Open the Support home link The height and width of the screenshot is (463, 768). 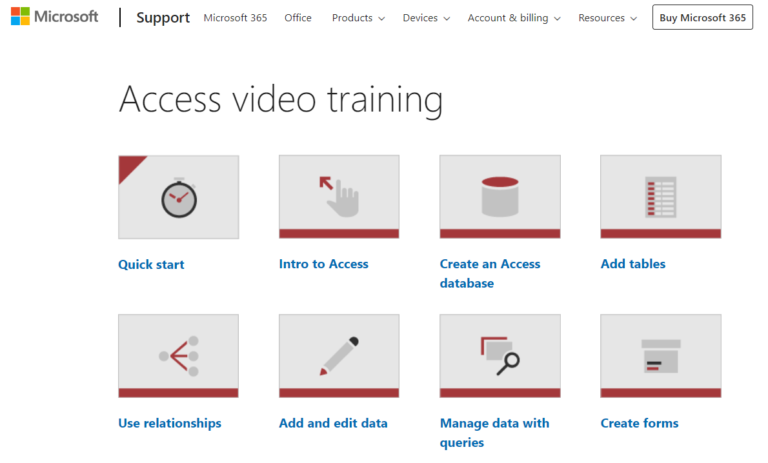pos(163,18)
